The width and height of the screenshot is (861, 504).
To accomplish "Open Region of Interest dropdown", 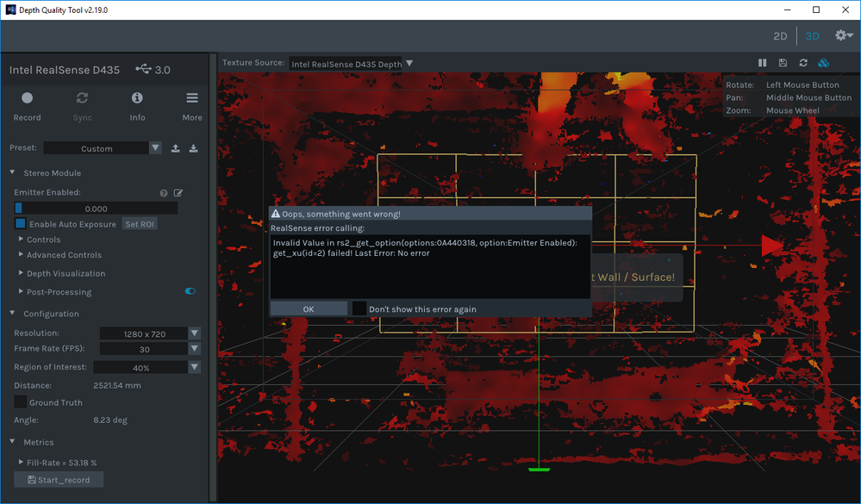I will (195, 367).
